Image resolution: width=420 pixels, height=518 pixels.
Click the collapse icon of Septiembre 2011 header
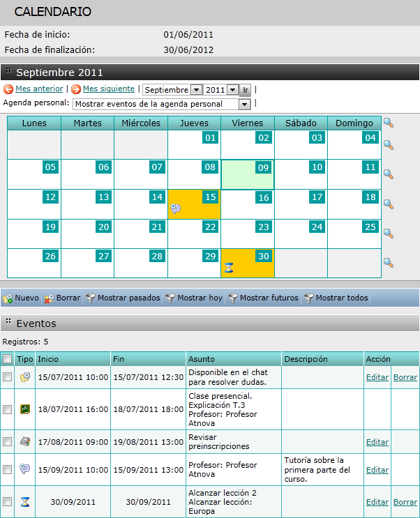click(x=9, y=70)
